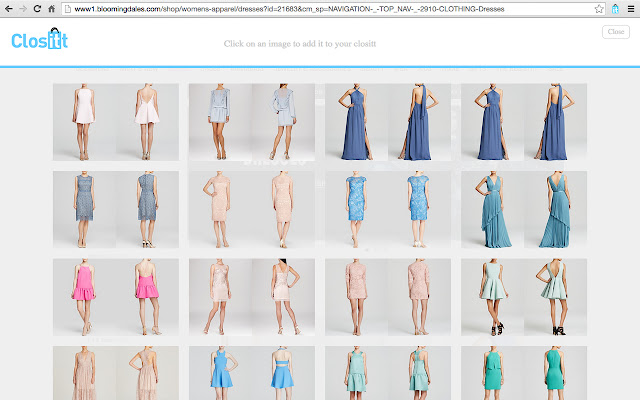Click the browser forward arrow

[23, 8]
